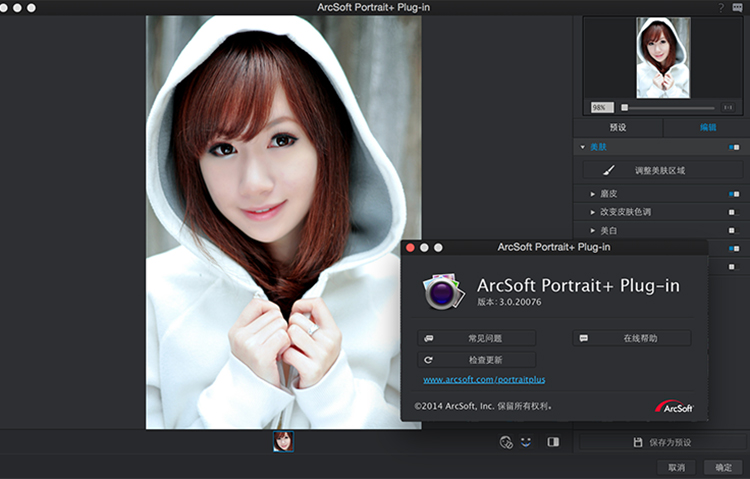This screenshot has height=479, width=750.
Task: Expand the 磨皮 options
Action: [x=592, y=194]
